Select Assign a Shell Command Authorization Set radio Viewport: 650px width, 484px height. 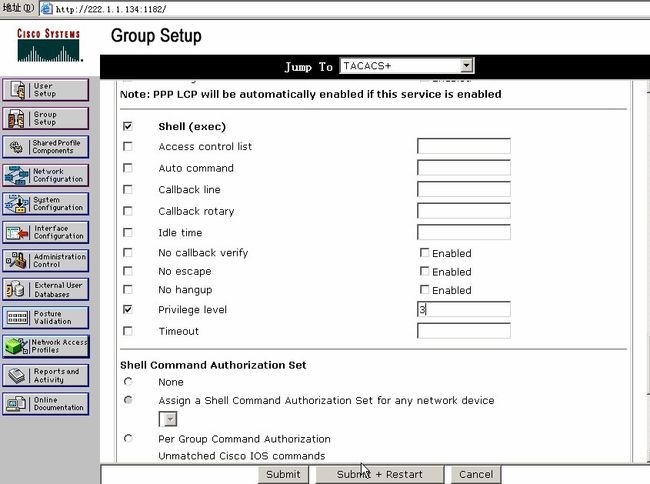(x=128, y=400)
